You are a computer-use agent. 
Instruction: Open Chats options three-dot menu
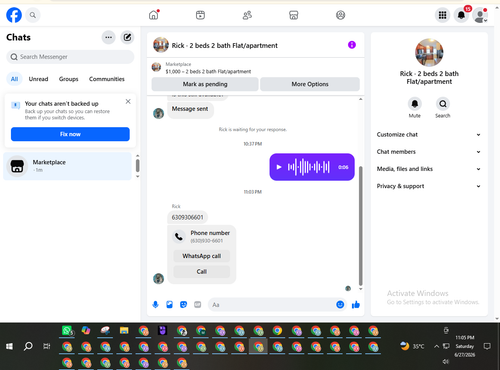coord(109,37)
